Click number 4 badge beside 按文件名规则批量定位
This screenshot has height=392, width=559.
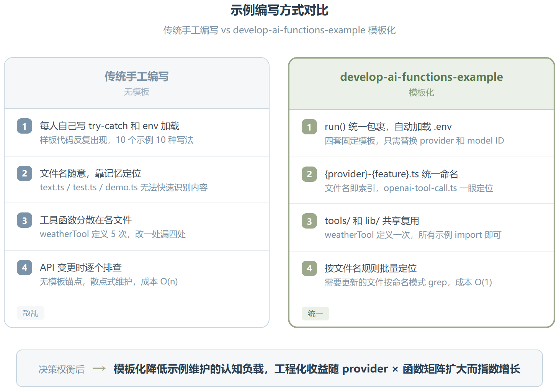point(309,268)
